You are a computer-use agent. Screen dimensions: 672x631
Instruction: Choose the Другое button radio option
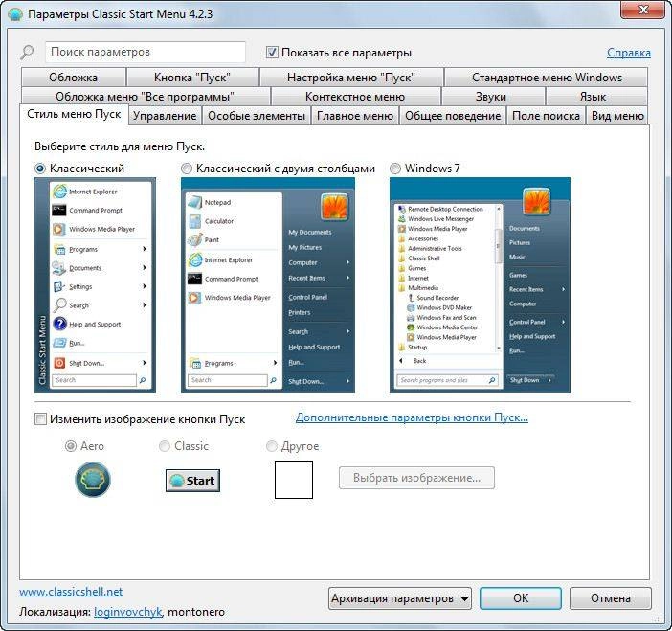tap(271, 446)
